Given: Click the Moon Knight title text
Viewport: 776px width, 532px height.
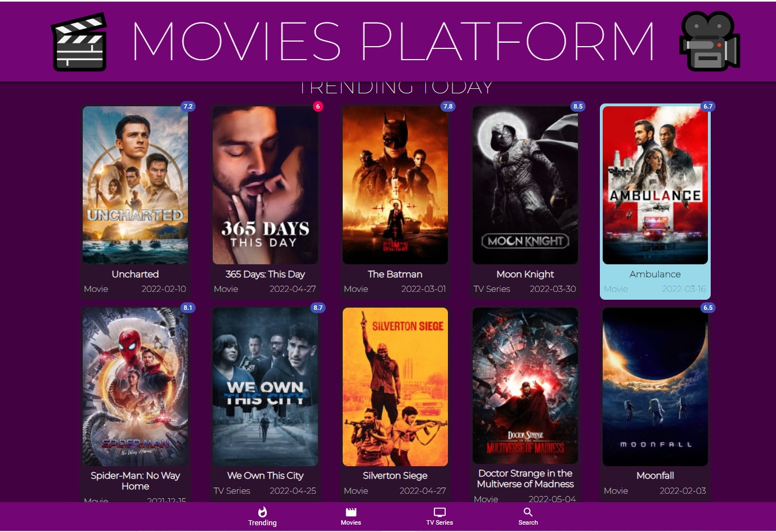Looking at the screenshot, I should pos(525,274).
